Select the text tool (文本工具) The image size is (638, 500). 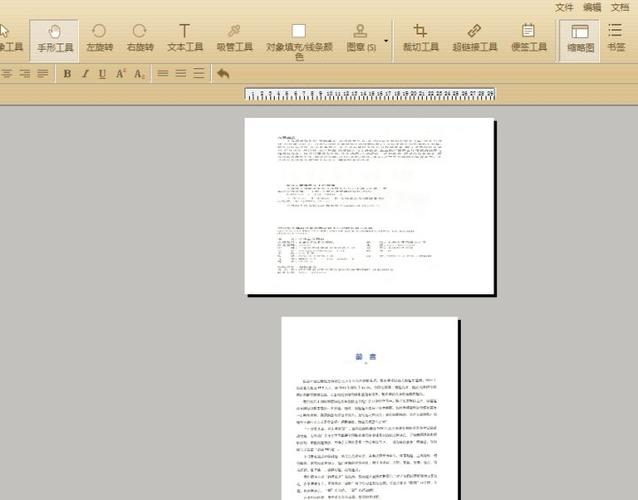point(185,38)
